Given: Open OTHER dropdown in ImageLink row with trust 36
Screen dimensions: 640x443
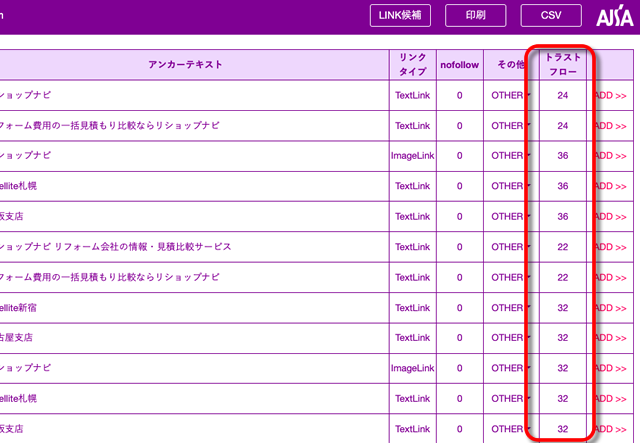Looking at the screenshot, I should [x=511, y=156].
